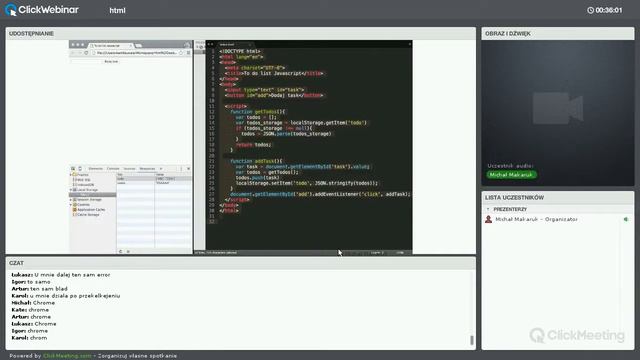Screen dimensions: 640x360
Task: Click the 00:36:01 session timer
Action: [x=609, y=10]
